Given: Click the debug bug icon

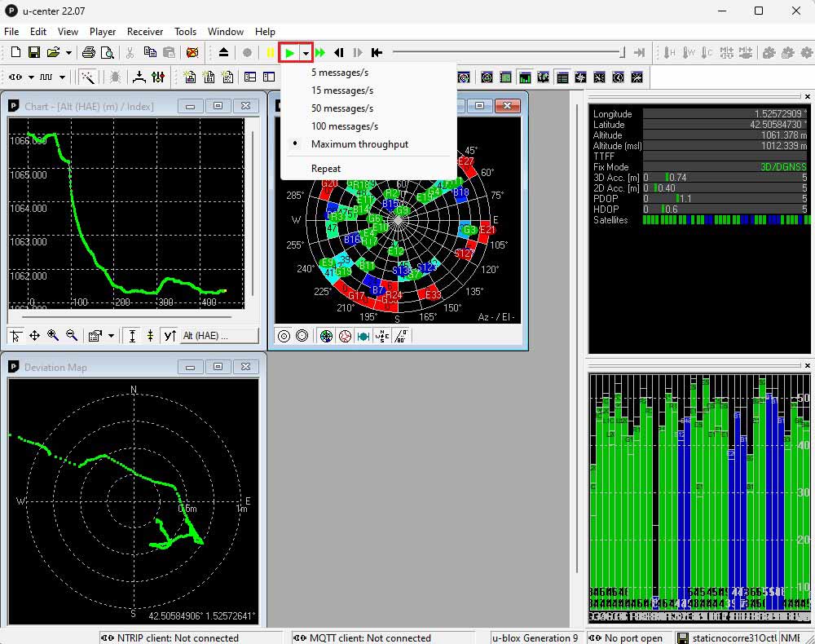Looking at the screenshot, I should [116, 77].
